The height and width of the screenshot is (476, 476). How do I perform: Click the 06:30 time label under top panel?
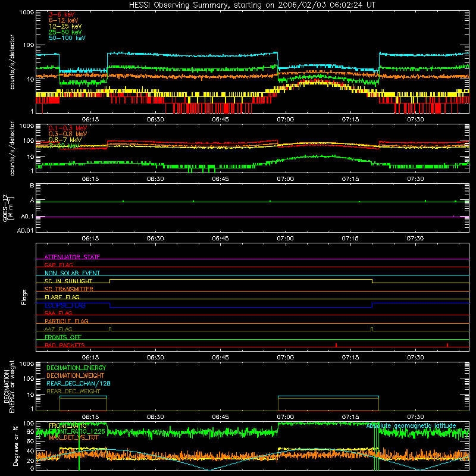tap(155, 120)
